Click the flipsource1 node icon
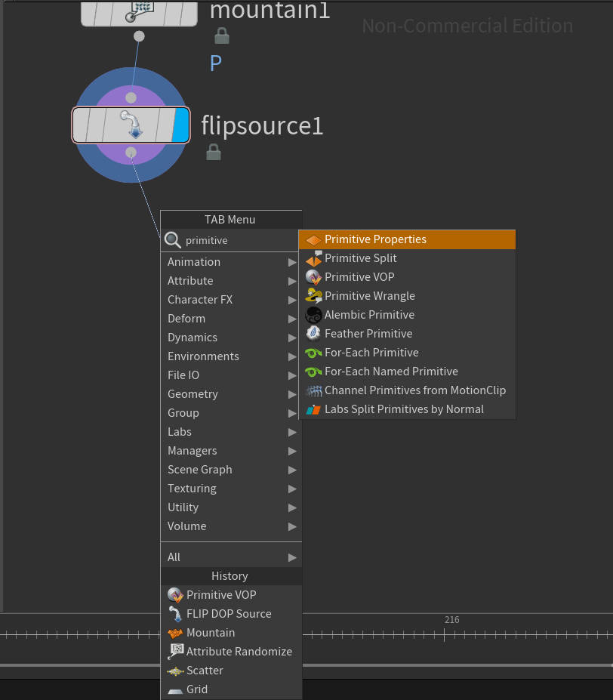This screenshot has height=700, width=613. (x=131, y=125)
